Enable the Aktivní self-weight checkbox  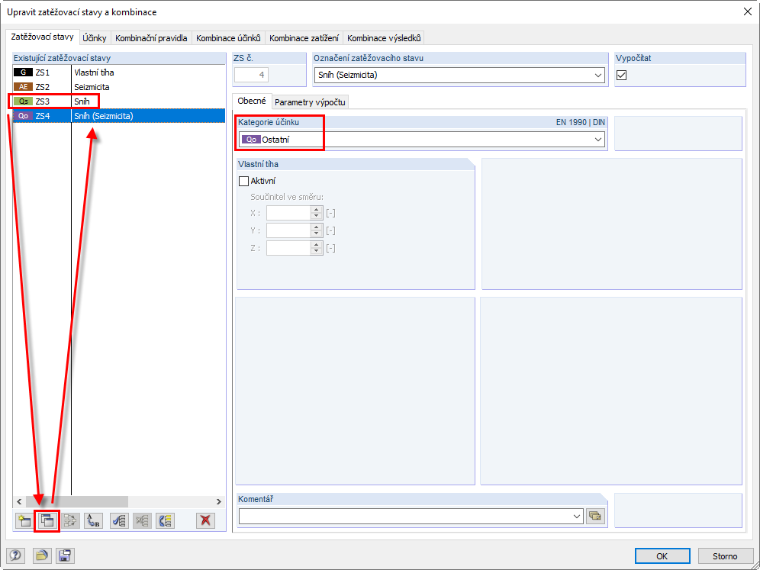pos(244,181)
